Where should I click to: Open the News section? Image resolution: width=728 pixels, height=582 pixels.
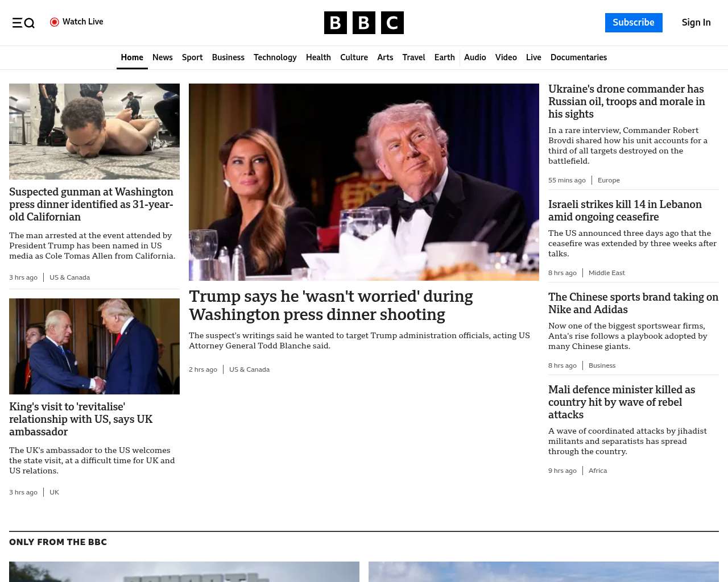163,57
